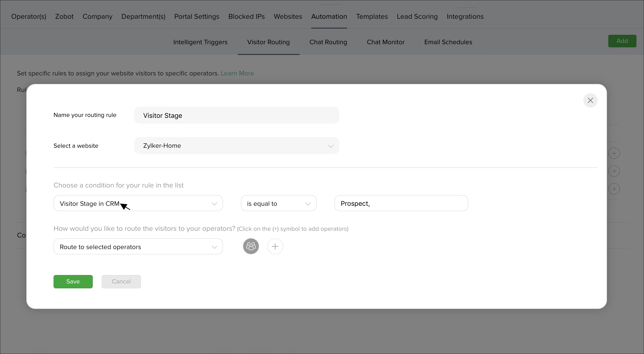The height and width of the screenshot is (354, 644).
Task: Add an operator with the plus icon
Action: [275, 246]
